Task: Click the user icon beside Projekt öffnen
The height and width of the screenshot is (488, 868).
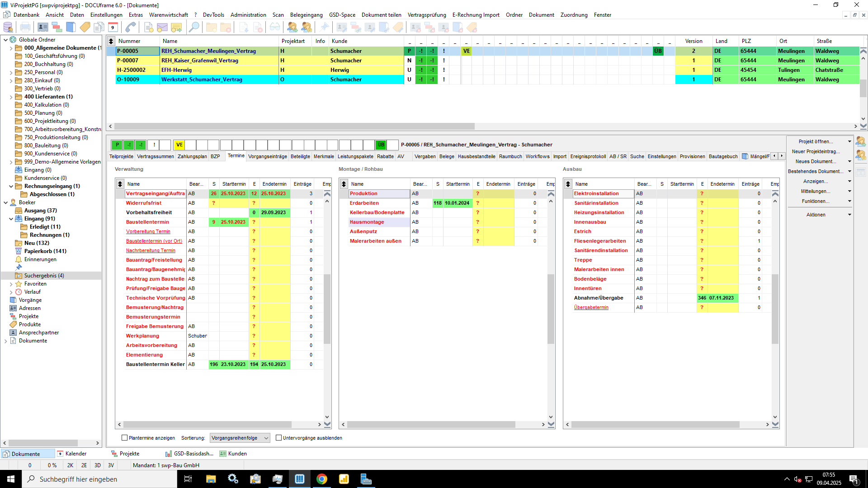Action: 861,141
